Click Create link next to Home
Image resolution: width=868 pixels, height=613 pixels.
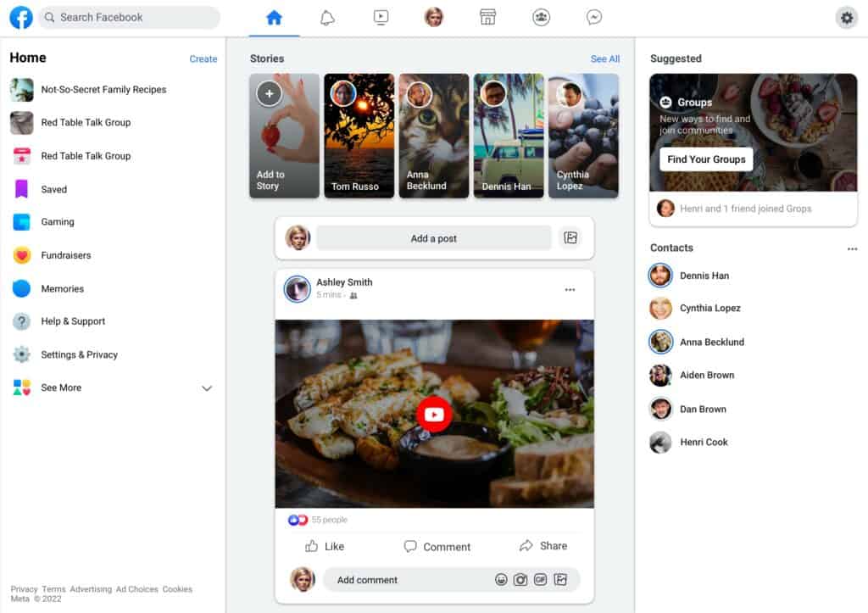point(203,59)
